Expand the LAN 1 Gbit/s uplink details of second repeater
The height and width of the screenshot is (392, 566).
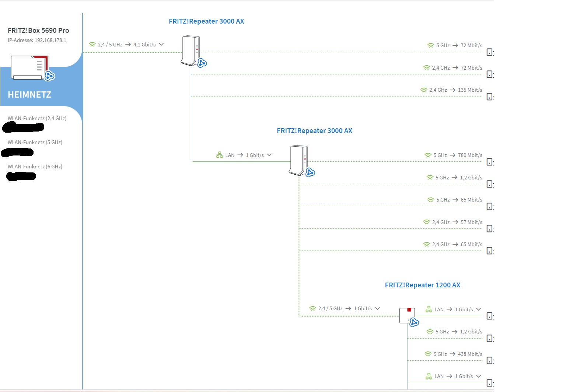point(269,155)
